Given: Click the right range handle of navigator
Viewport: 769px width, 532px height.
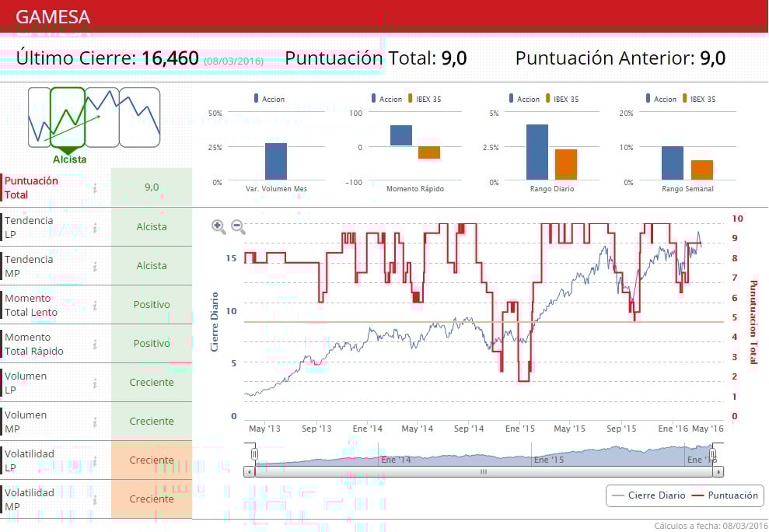Looking at the screenshot, I should pyautogui.click(x=712, y=454).
